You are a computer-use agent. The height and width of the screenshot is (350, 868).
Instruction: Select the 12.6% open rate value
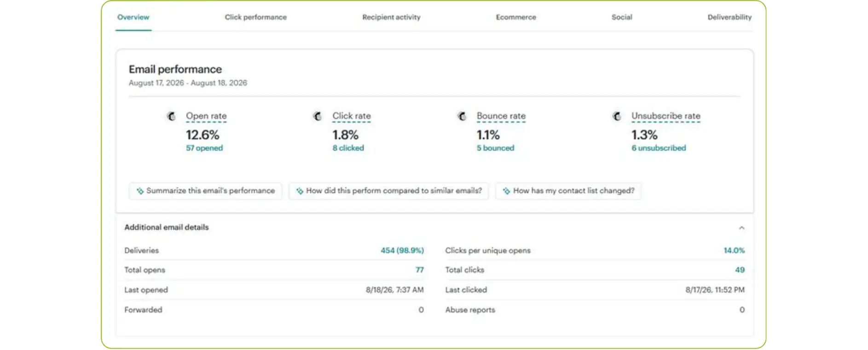coord(203,135)
